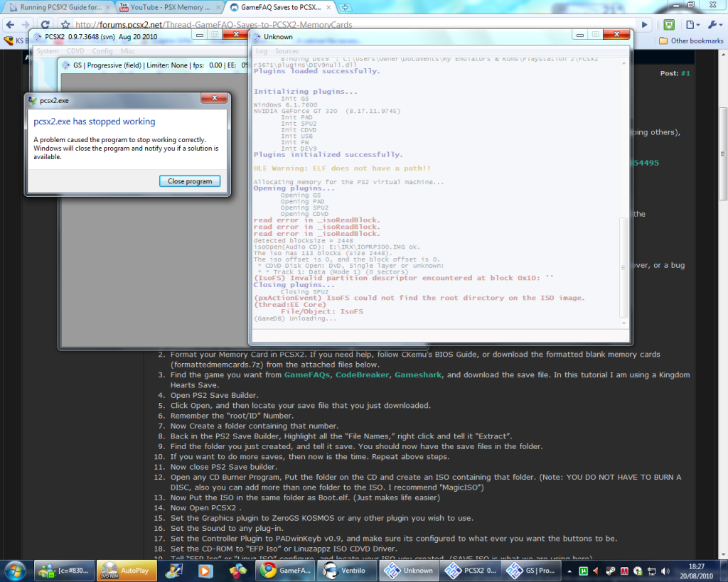Open CDVD menu in PCSX2 window
Screen dimensions: 728x582
pos(75,51)
